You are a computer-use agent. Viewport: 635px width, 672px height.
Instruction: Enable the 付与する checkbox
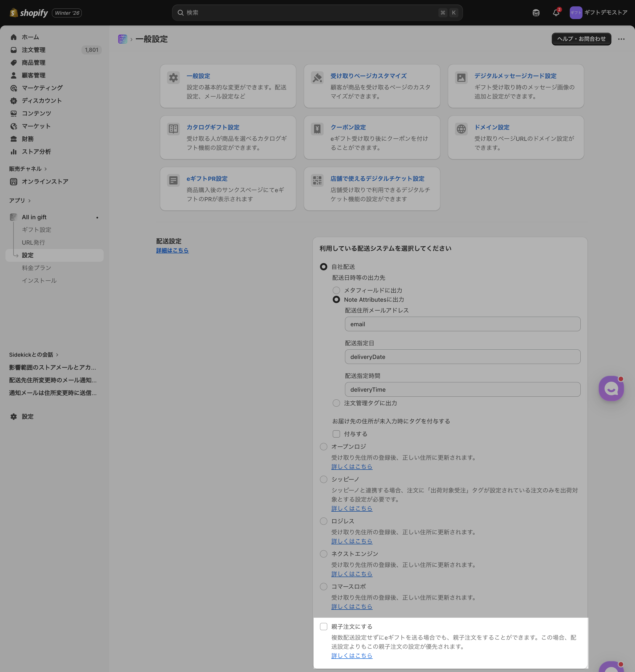(x=336, y=434)
